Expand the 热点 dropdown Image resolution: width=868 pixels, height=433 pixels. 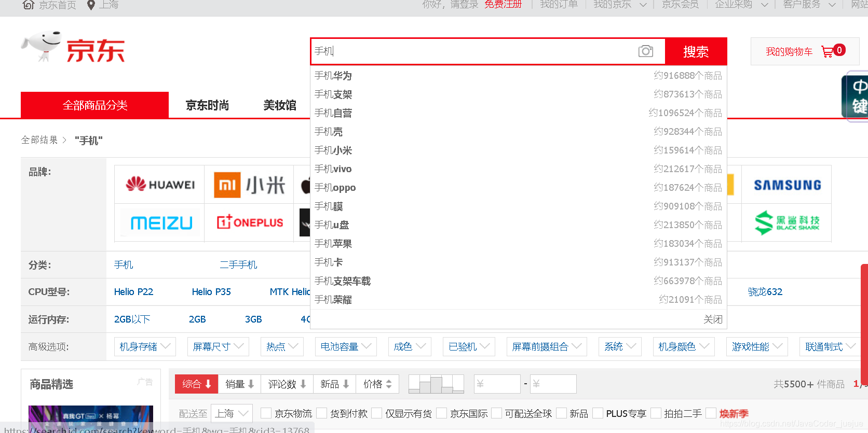click(x=282, y=346)
